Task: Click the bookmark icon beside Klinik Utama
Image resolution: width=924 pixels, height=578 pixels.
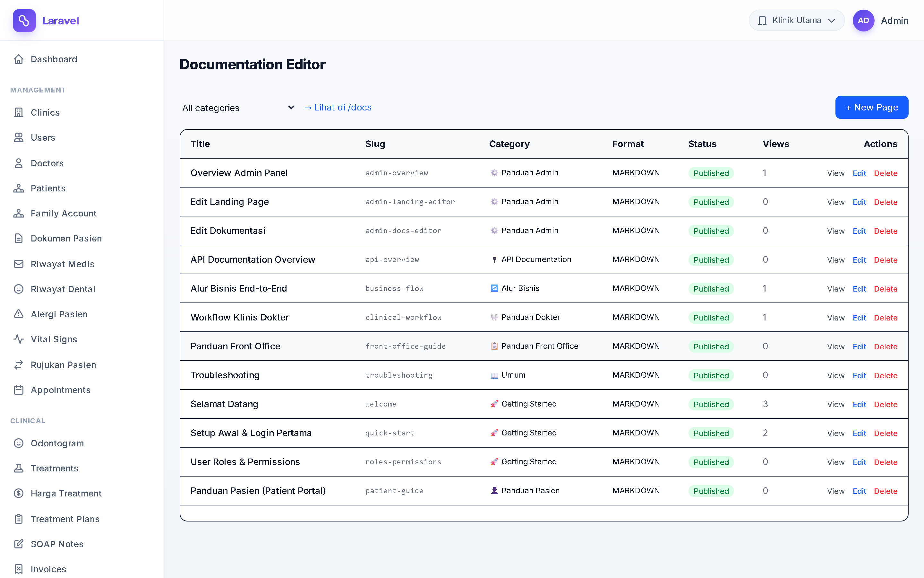Action: [x=762, y=21]
